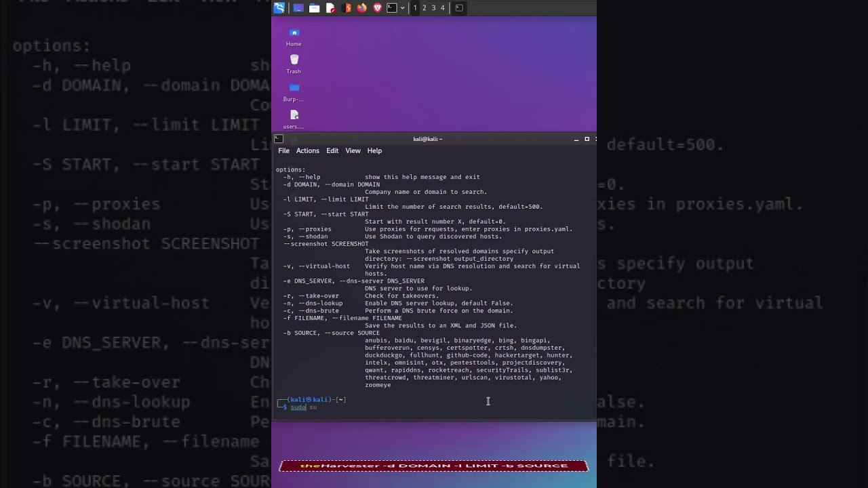Expand the terminal launcher dropdown arrow
The width and height of the screenshot is (868, 488).
403,7
